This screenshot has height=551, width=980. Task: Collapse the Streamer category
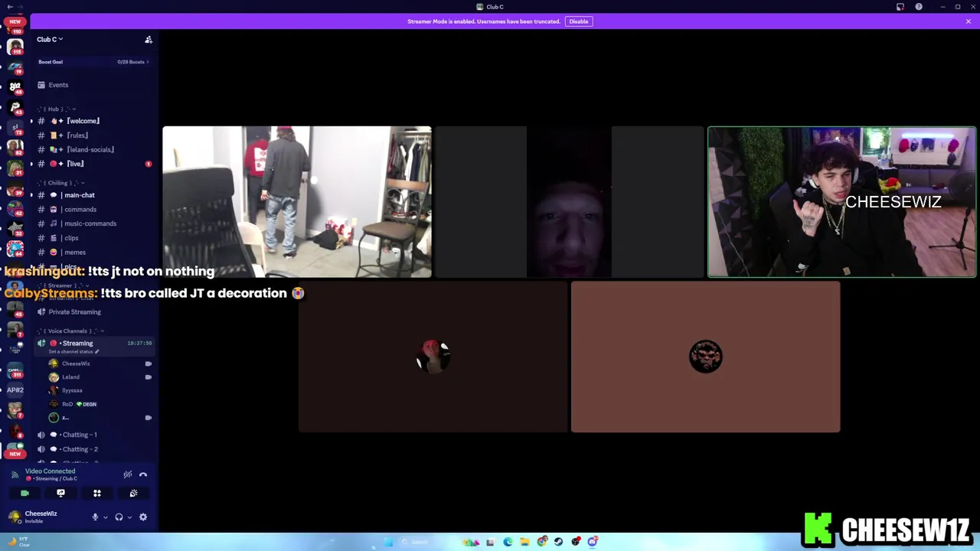click(63, 285)
